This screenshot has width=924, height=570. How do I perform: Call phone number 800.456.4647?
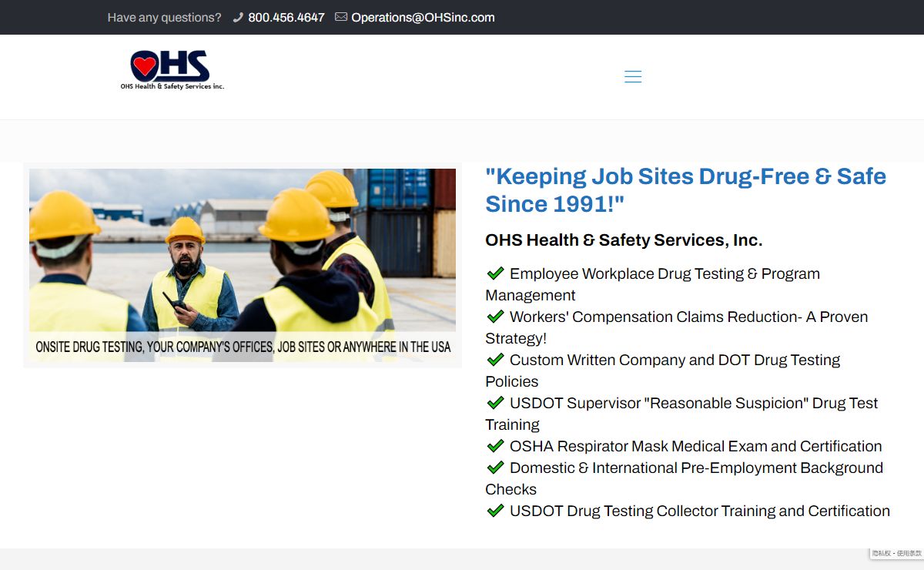point(286,17)
